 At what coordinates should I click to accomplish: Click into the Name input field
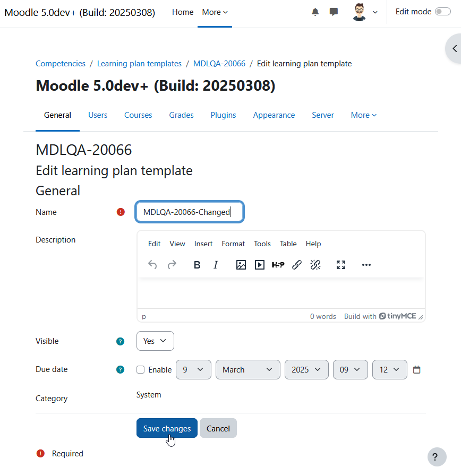pos(190,212)
